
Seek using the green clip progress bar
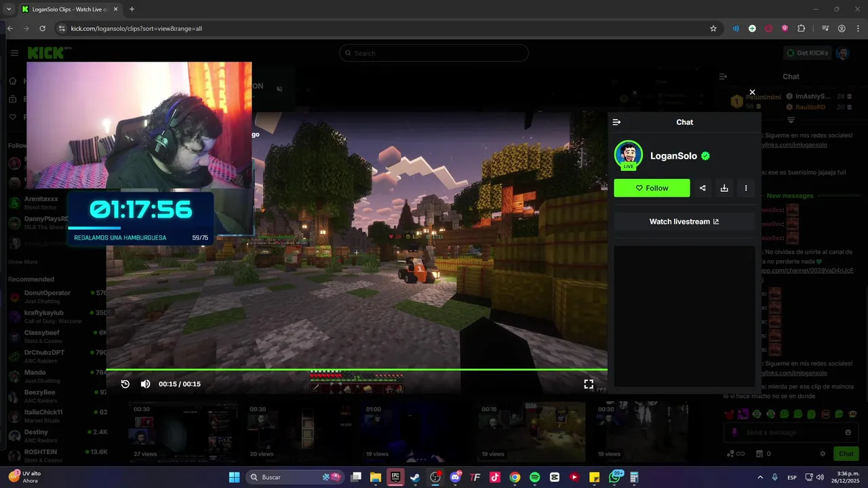(x=357, y=369)
